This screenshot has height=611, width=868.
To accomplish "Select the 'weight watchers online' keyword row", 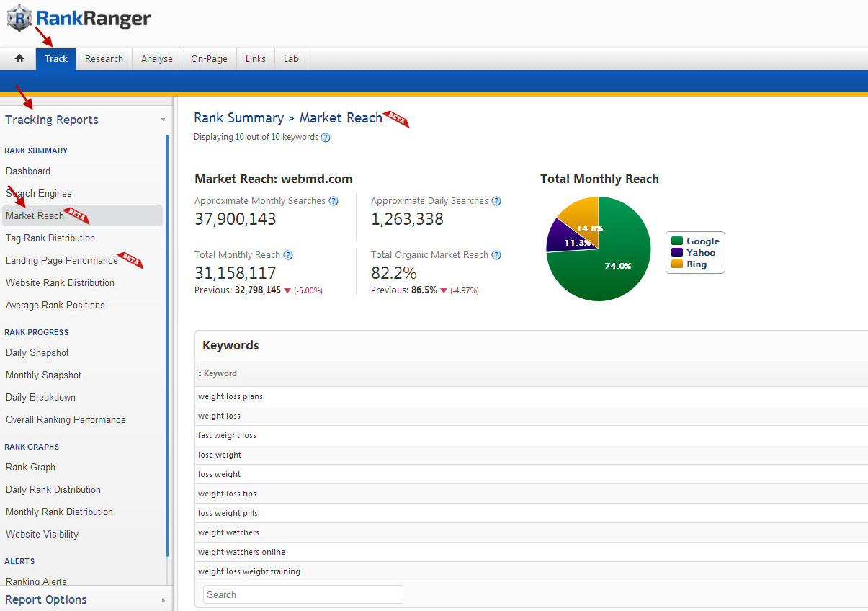I will click(x=241, y=552).
